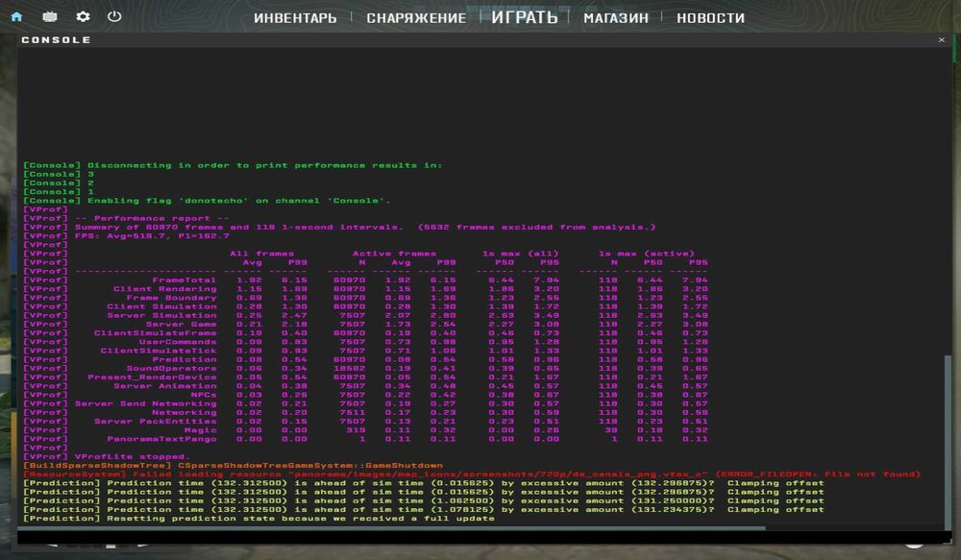The height and width of the screenshot is (560, 961).
Task: Select the NPCs row label
Action: (204, 395)
